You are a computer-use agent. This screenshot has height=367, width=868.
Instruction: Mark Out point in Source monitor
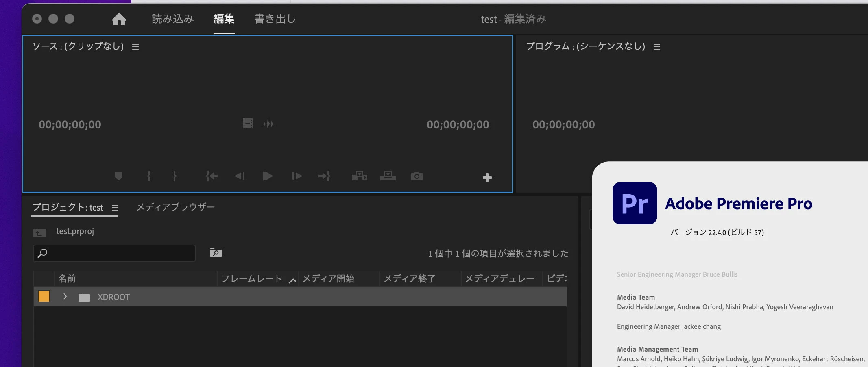tap(174, 176)
